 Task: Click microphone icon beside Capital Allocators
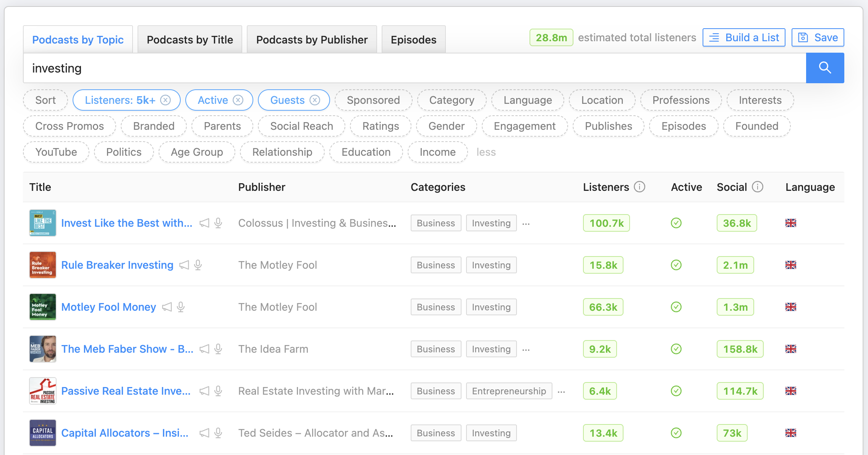coord(218,433)
